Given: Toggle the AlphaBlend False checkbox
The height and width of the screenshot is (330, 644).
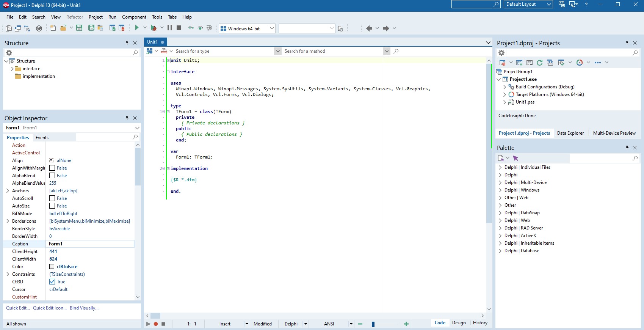Looking at the screenshot, I should pyautogui.click(x=52, y=176).
